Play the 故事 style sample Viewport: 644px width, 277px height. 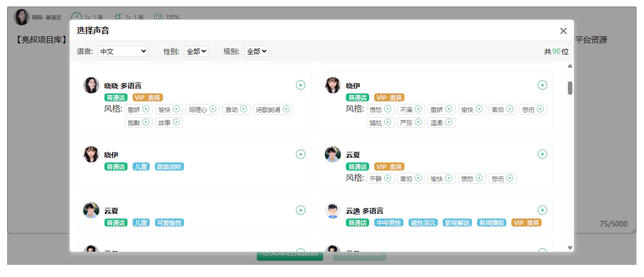tap(177, 122)
